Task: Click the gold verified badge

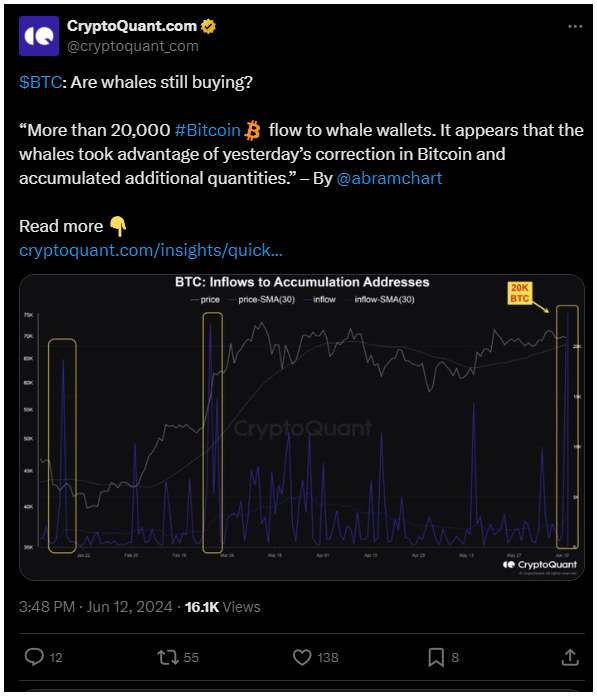Action: [208, 27]
